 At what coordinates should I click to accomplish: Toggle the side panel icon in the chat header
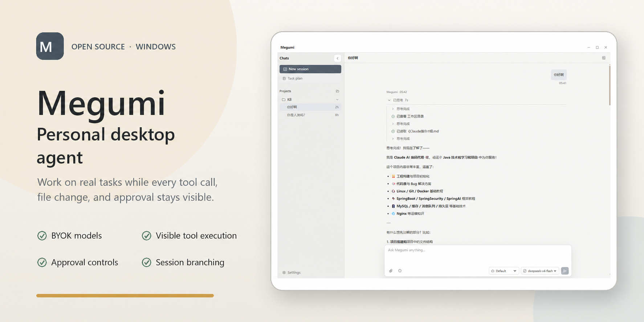tap(604, 58)
